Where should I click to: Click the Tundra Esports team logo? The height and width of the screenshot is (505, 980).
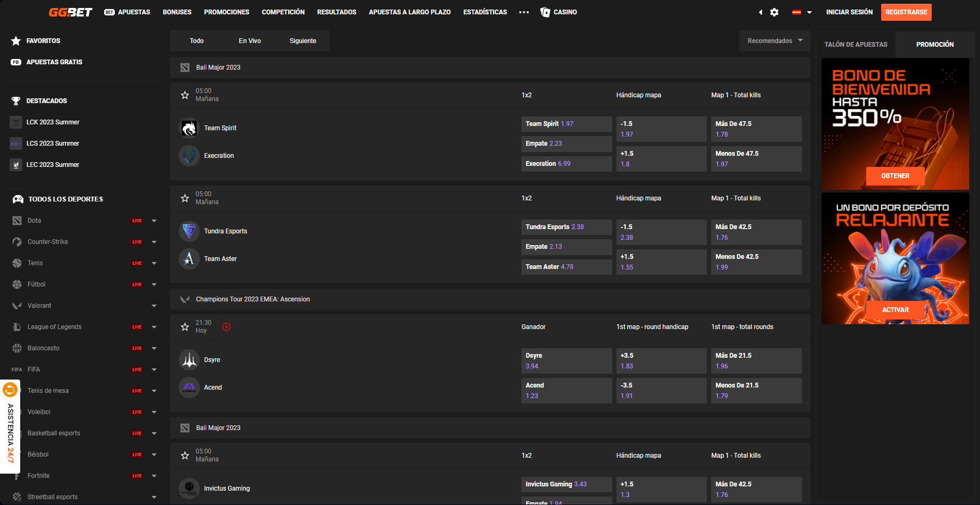pyautogui.click(x=189, y=231)
